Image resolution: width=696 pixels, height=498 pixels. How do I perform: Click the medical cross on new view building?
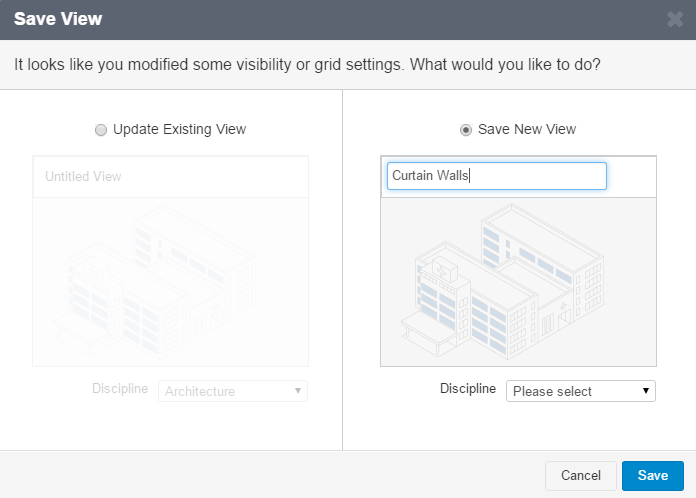(443, 267)
